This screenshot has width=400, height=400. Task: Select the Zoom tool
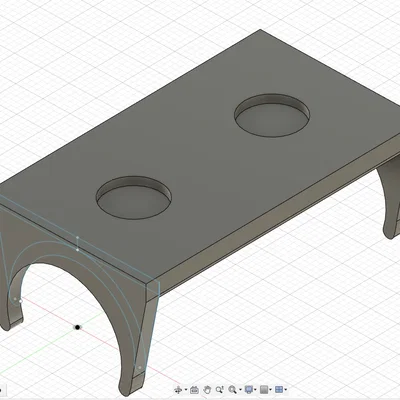[x=220, y=389]
